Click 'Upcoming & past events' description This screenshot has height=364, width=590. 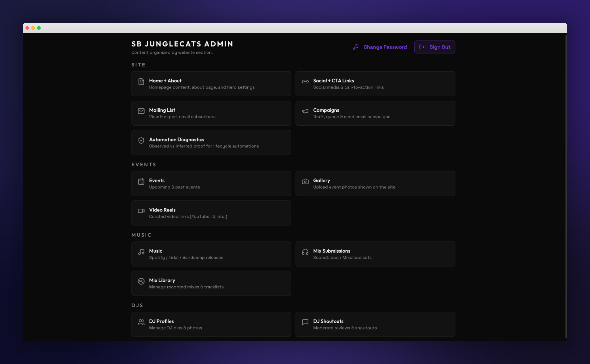pos(174,187)
